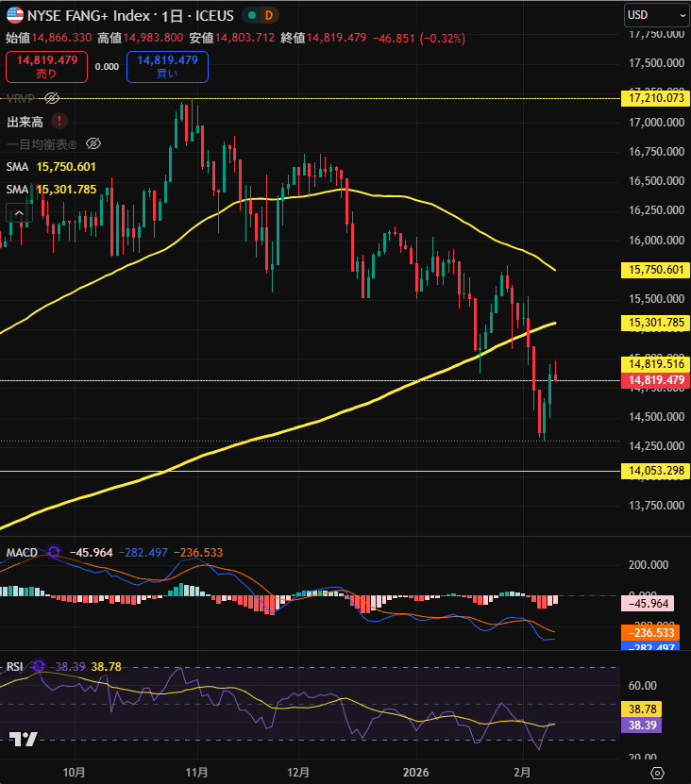The height and width of the screenshot is (784, 691).
Task: Click the 17,210.073 yellow price label
Action: [x=654, y=98]
